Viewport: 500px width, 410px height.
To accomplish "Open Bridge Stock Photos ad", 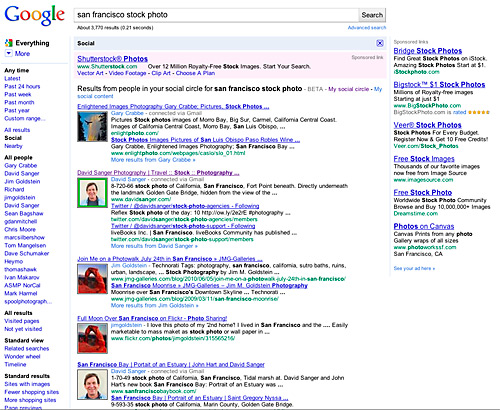I will tap(428, 51).
